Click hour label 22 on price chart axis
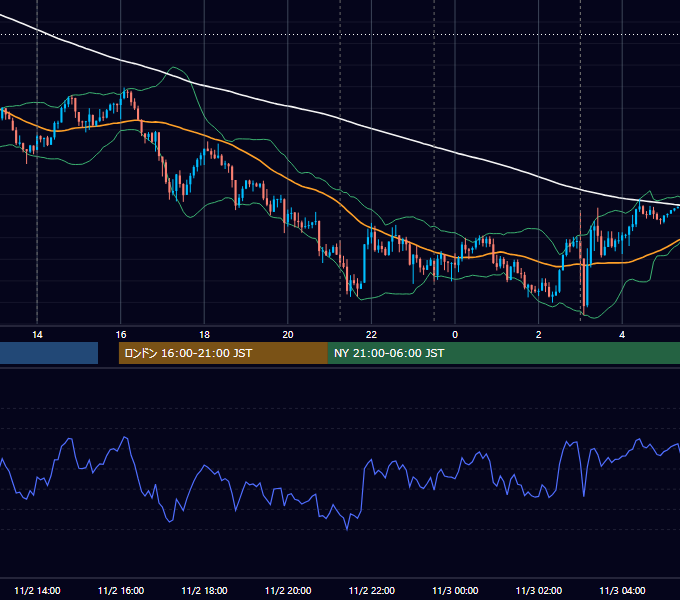This screenshot has width=680, height=600. coord(372,335)
